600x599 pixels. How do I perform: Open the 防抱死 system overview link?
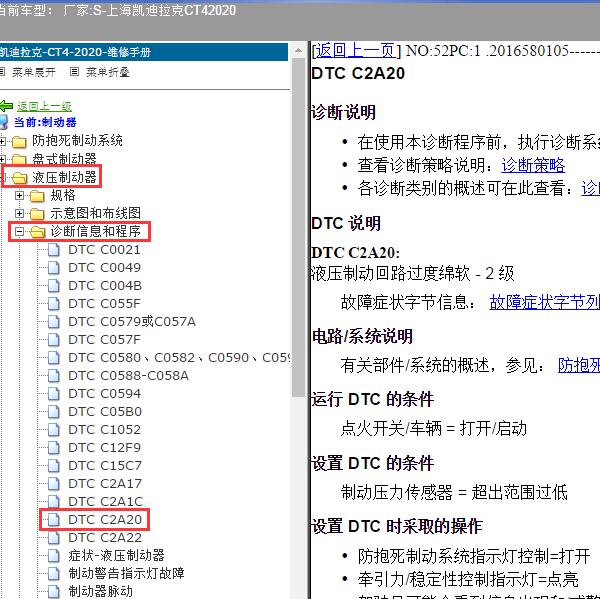[579, 365]
